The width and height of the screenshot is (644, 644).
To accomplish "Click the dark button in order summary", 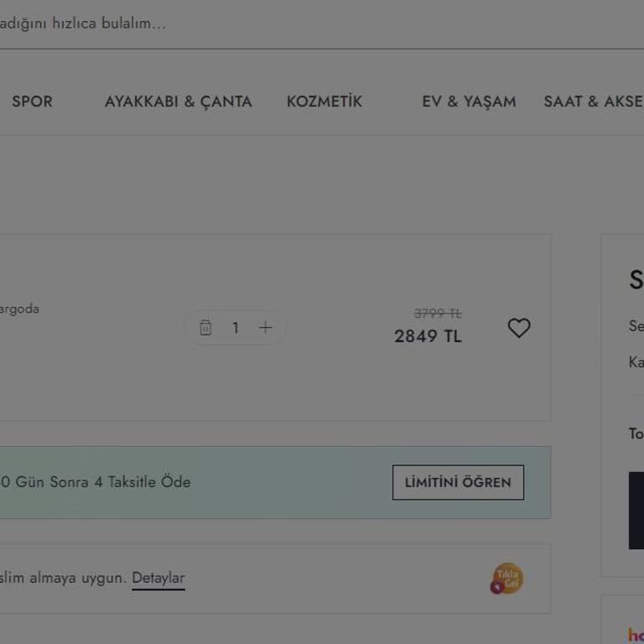I will (x=636, y=510).
